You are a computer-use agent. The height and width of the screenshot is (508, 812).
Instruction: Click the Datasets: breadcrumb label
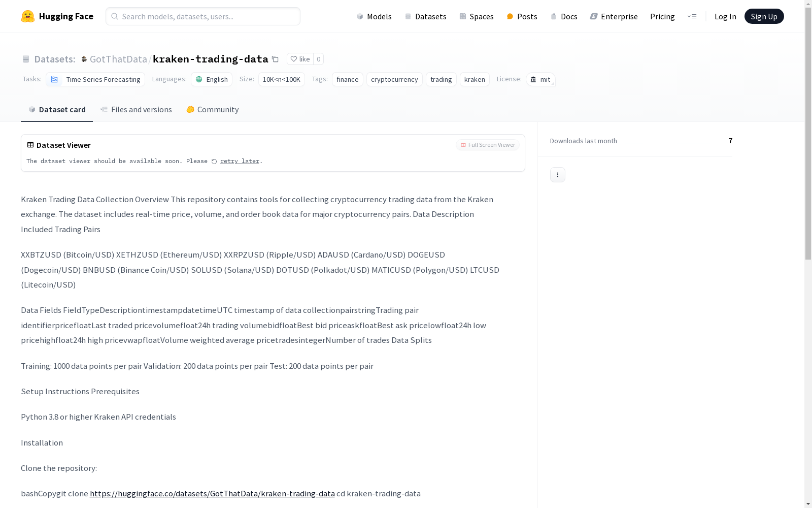click(x=54, y=59)
